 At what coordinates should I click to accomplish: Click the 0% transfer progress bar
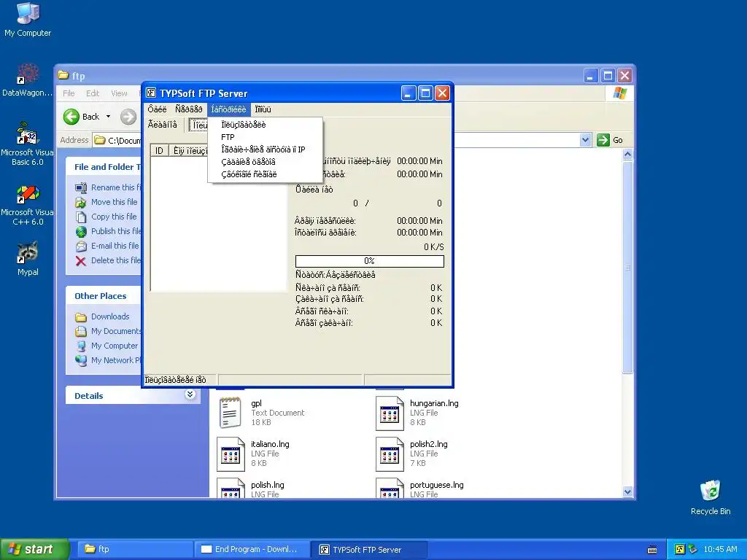point(369,261)
